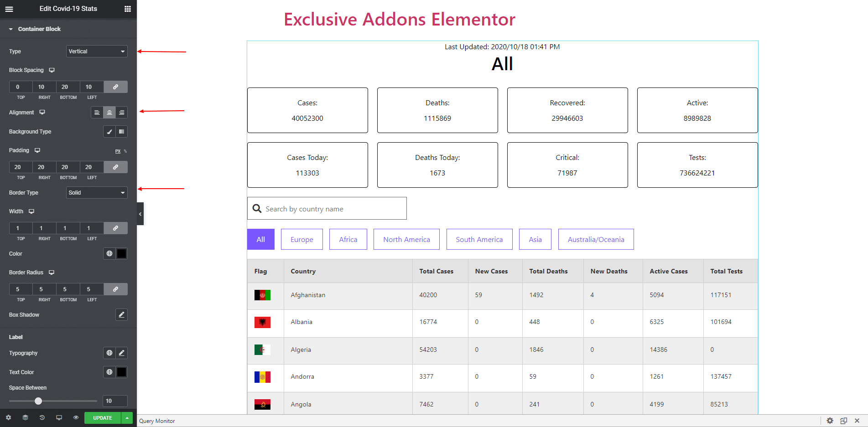Click Block Spacing Top value field
Image resolution: width=868 pixels, height=427 pixels.
(21, 87)
